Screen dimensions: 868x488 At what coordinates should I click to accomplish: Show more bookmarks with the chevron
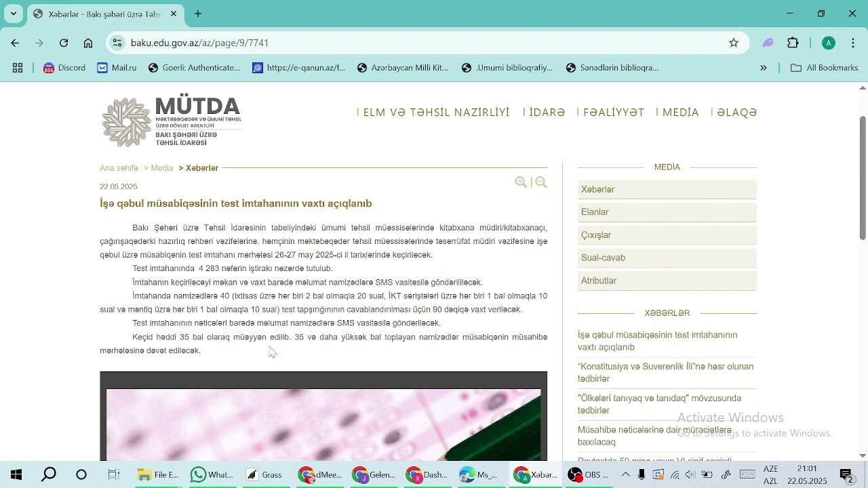(x=764, y=68)
